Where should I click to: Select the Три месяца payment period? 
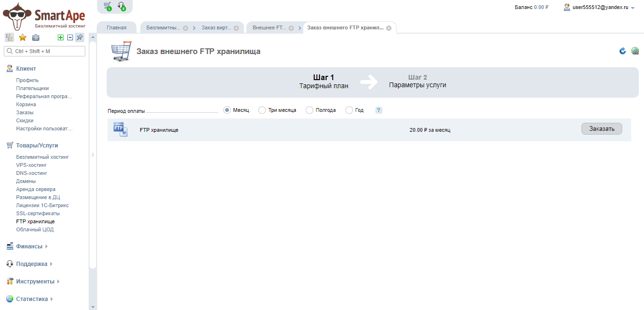click(262, 110)
